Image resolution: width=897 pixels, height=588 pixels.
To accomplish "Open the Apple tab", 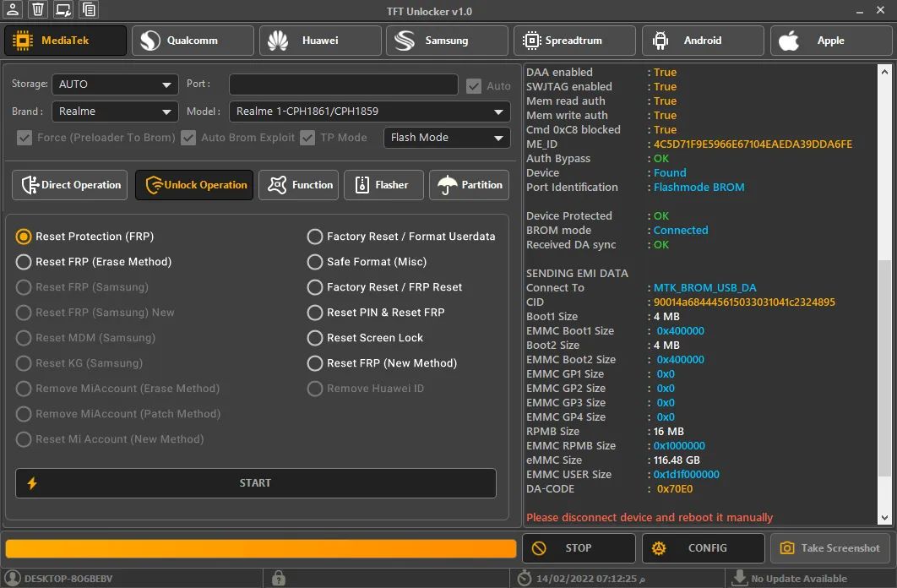I will (831, 41).
